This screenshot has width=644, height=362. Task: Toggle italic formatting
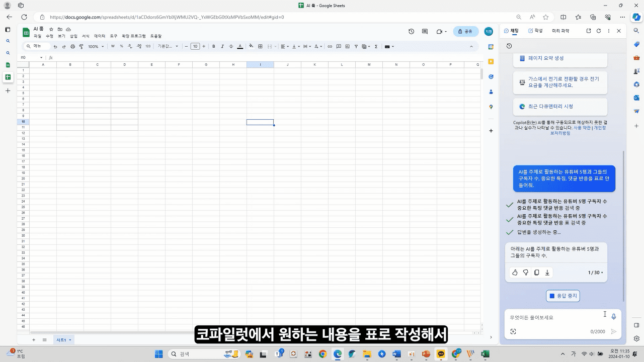[x=222, y=46]
